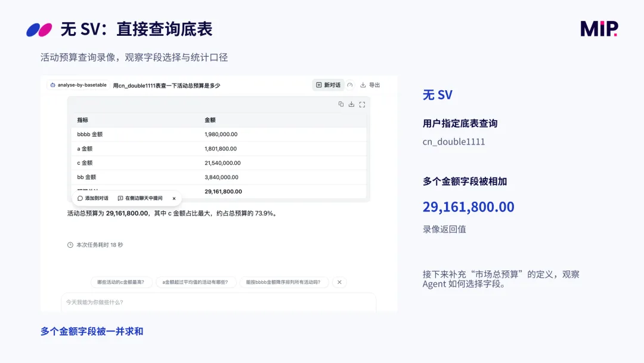
Task: Start a new conversation with 新对话
Action: [x=328, y=85]
